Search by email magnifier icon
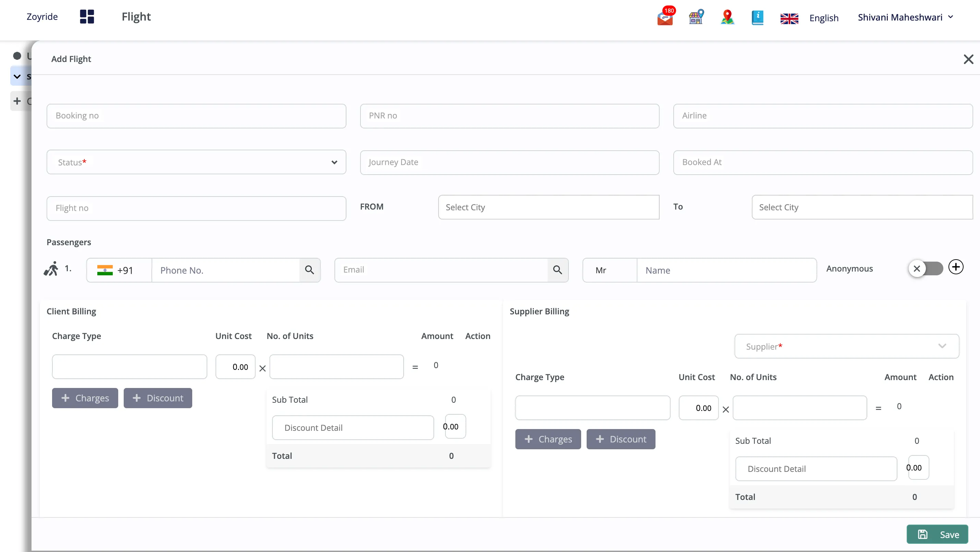980x552 pixels. (x=558, y=270)
